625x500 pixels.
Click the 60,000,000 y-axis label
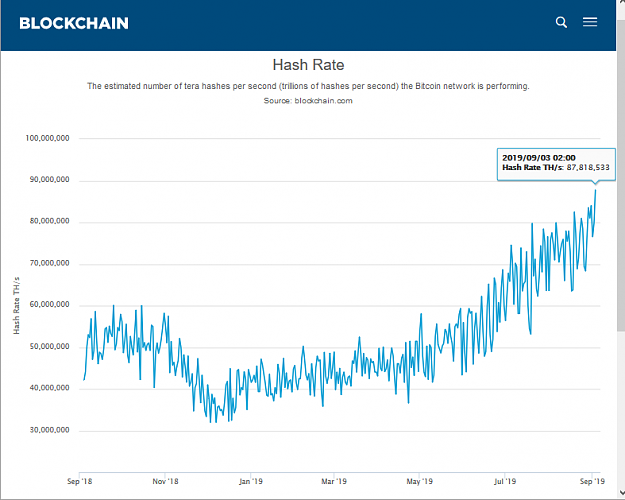coord(49,305)
